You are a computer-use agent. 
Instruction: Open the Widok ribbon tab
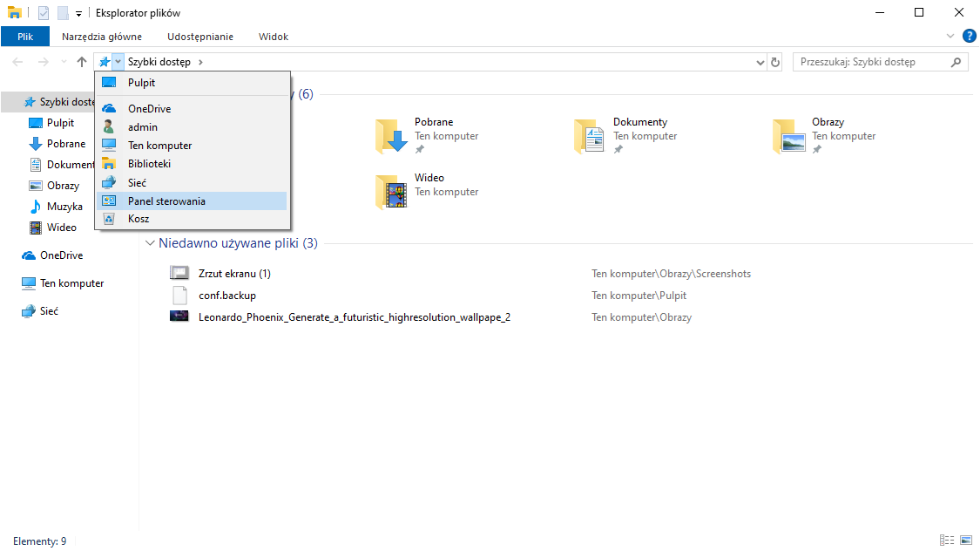(x=273, y=37)
